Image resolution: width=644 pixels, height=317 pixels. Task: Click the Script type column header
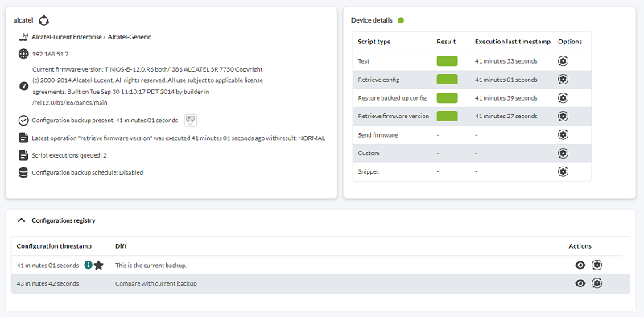[374, 42]
